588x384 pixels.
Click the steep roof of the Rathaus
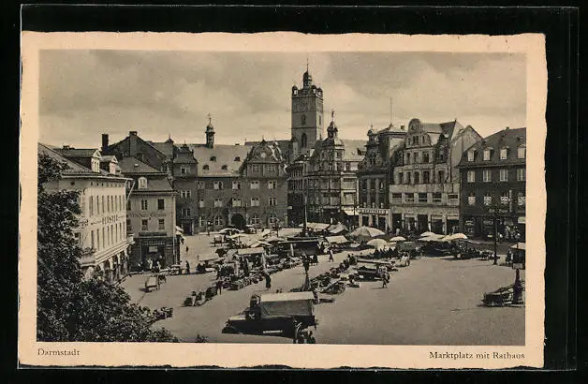coord(220,159)
